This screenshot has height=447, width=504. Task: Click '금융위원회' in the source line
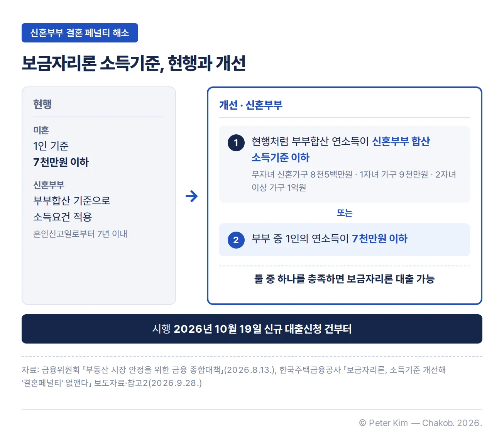[x=61, y=370]
